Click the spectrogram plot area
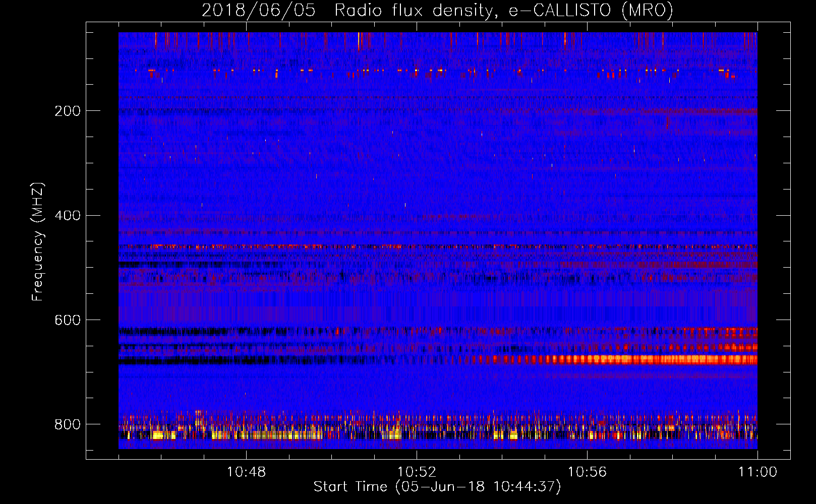 click(438, 240)
